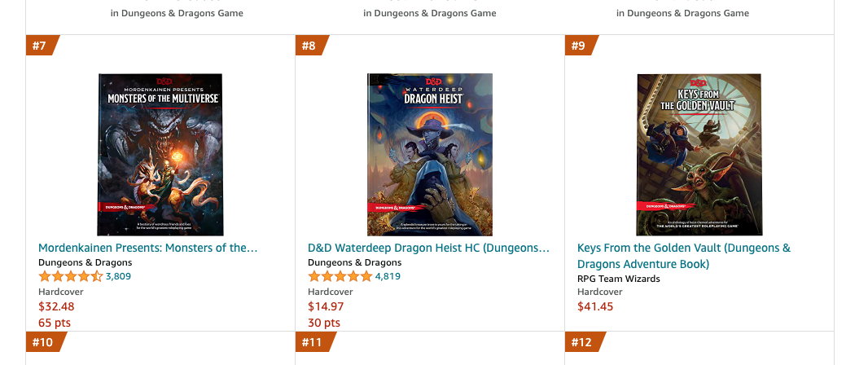Click D&D Waterdeep Dragon Heist HC title
868x365 pixels.
click(x=428, y=248)
